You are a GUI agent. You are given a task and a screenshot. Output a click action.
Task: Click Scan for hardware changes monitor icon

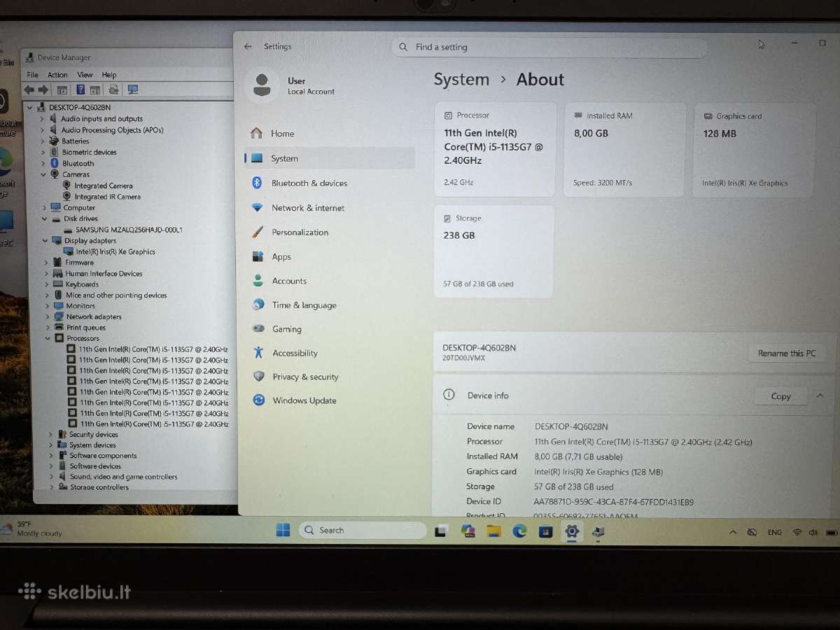[133, 90]
